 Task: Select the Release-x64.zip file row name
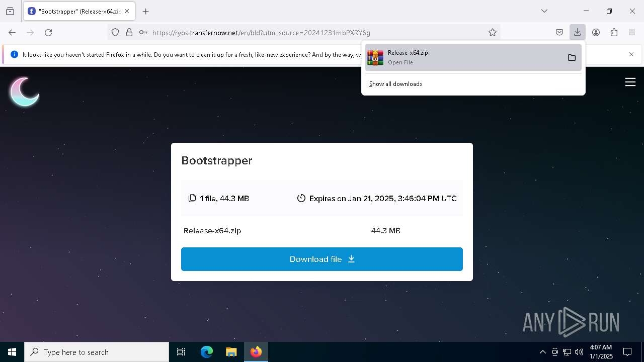tap(212, 231)
